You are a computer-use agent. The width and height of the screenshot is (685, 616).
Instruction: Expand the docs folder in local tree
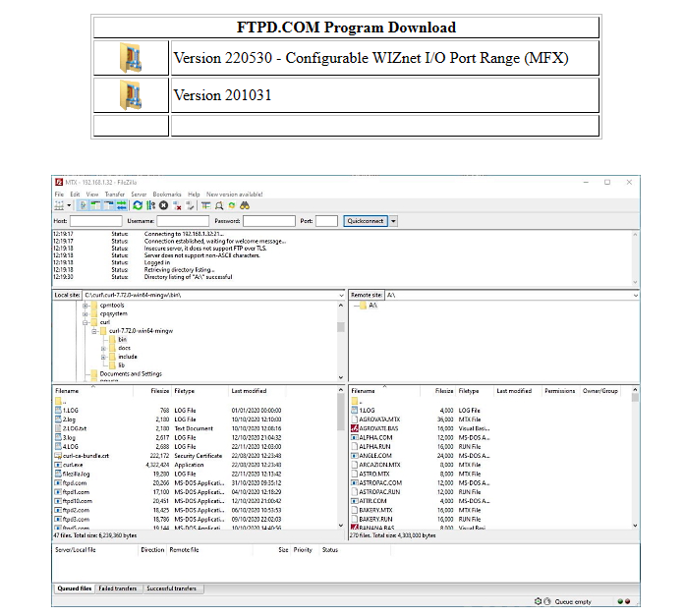click(103, 349)
